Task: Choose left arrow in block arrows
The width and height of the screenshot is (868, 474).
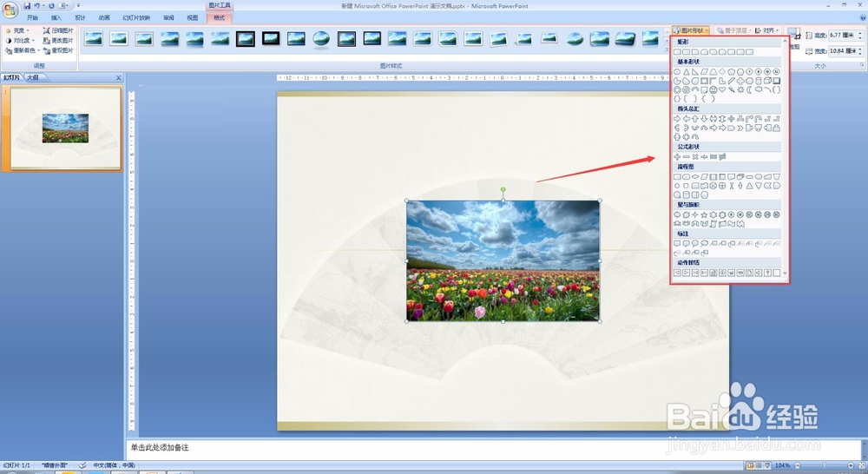Action: 687,118
